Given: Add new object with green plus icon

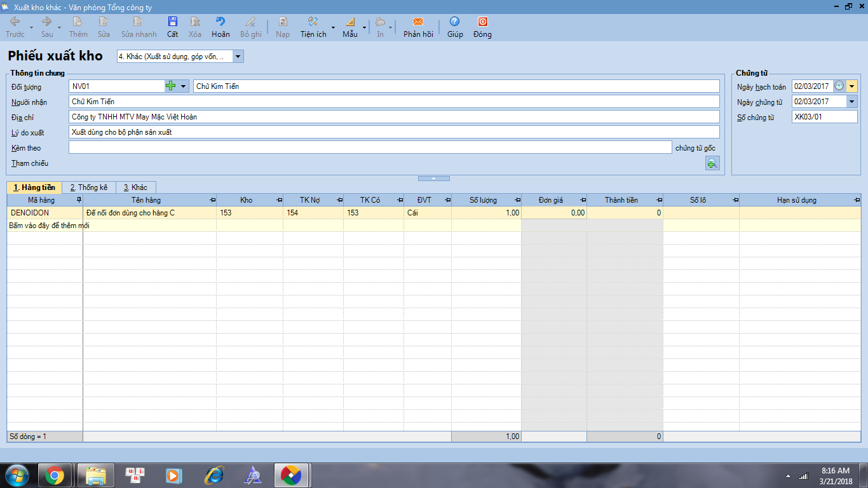Looking at the screenshot, I should pos(171,86).
